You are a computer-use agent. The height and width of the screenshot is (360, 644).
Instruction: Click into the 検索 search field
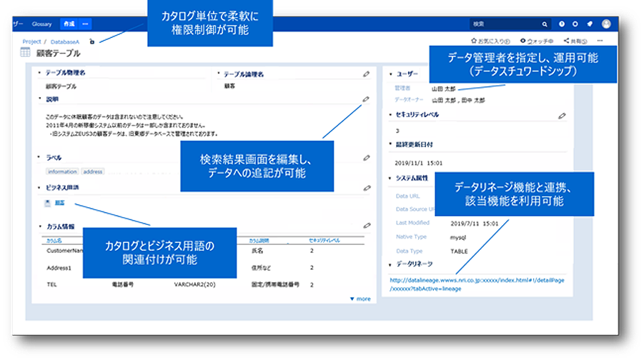tap(504, 24)
